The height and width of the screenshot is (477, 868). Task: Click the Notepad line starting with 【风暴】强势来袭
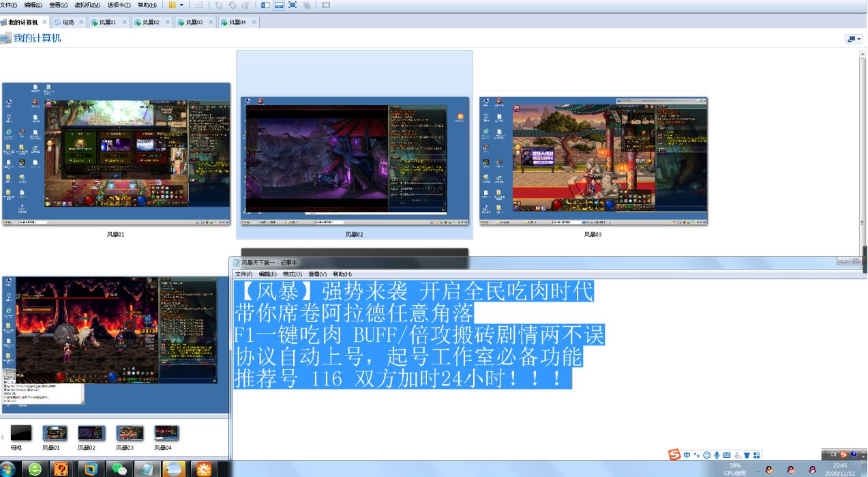click(x=414, y=291)
